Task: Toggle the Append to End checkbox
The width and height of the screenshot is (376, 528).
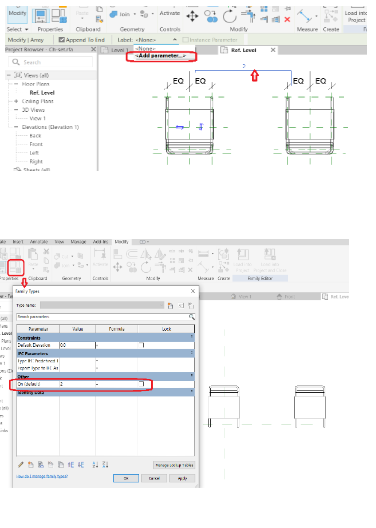Action: [62, 40]
